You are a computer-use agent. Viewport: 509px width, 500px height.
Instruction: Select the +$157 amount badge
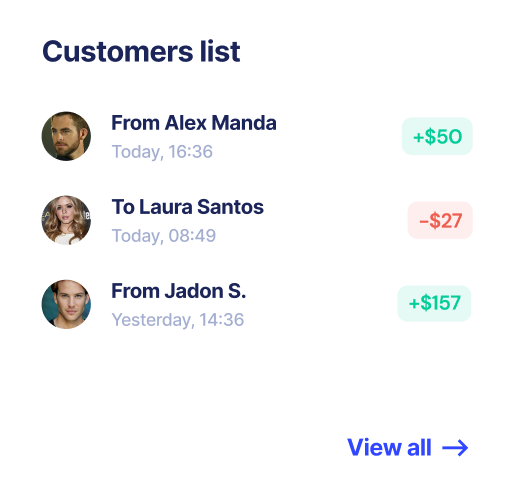434,303
